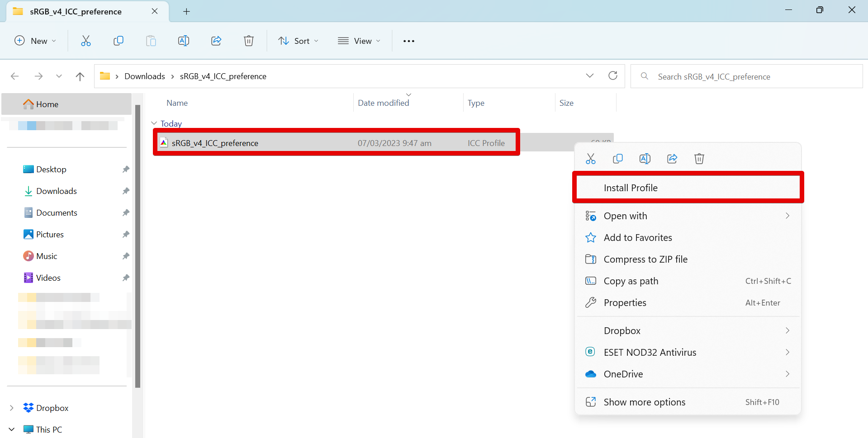The height and width of the screenshot is (438, 868).
Task: Collapse the Today group
Action: (x=154, y=123)
